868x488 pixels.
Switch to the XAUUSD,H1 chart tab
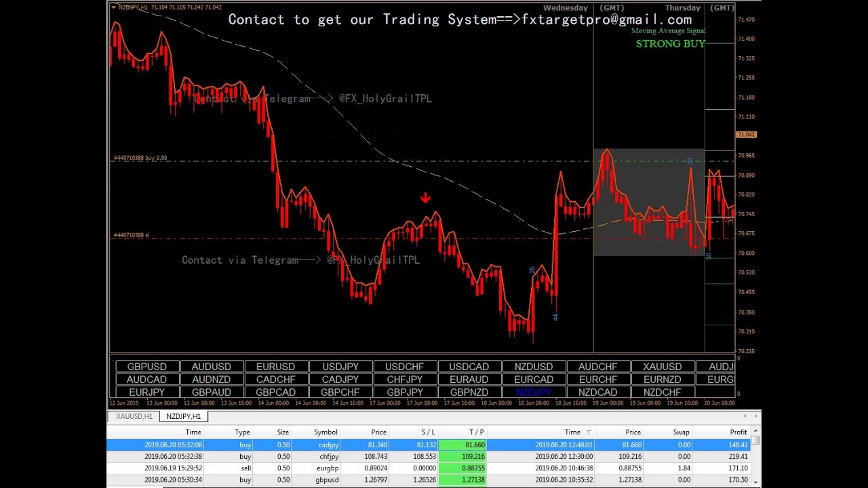pyautogui.click(x=134, y=416)
